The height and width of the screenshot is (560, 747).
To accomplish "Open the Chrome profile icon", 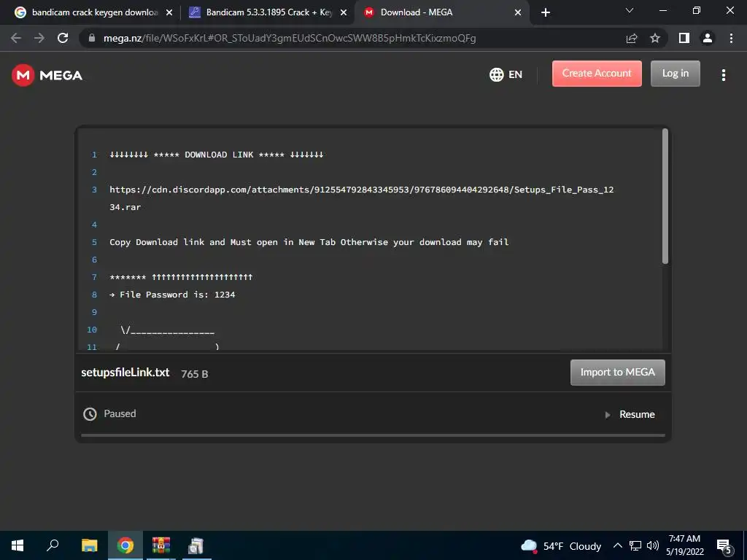I will 708,38.
